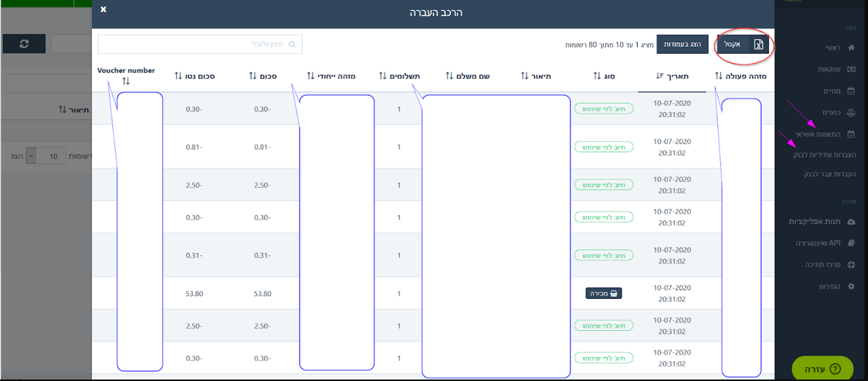Click חיוב לפי שימוש tag in 0.81- row
Viewport: 868px width, 381px height.
(x=604, y=147)
